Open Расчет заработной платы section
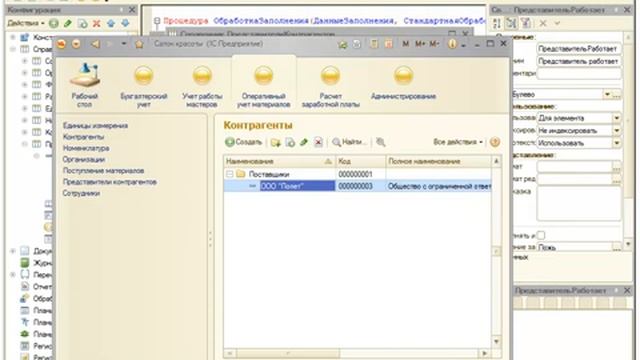This screenshot has height=360, width=640. pos(331,87)
